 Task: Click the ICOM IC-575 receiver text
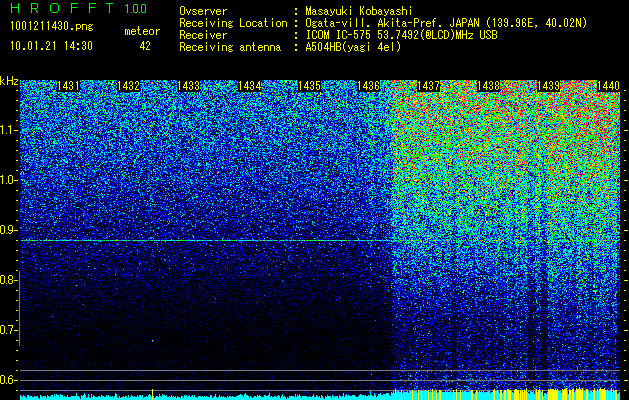tap(401, 35)
